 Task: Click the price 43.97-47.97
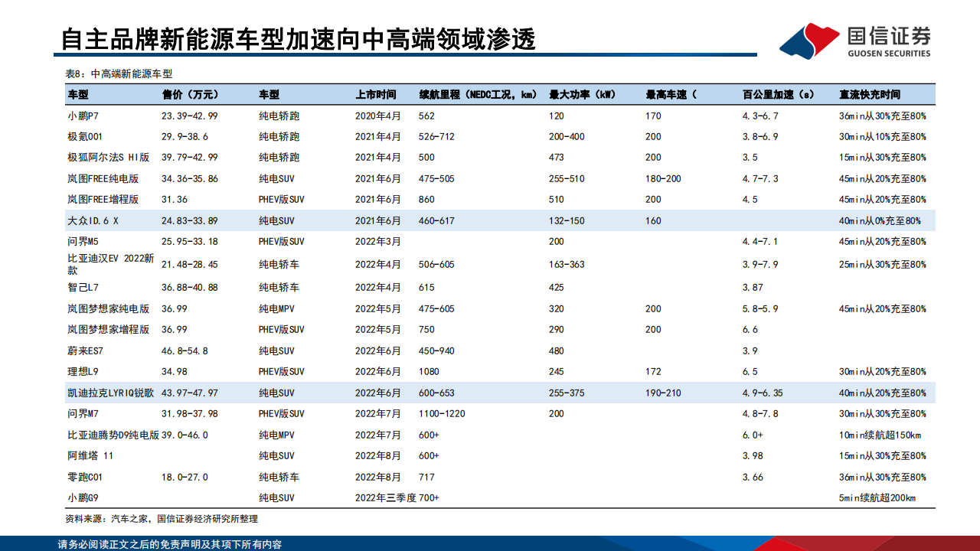[x=190, y=393]
